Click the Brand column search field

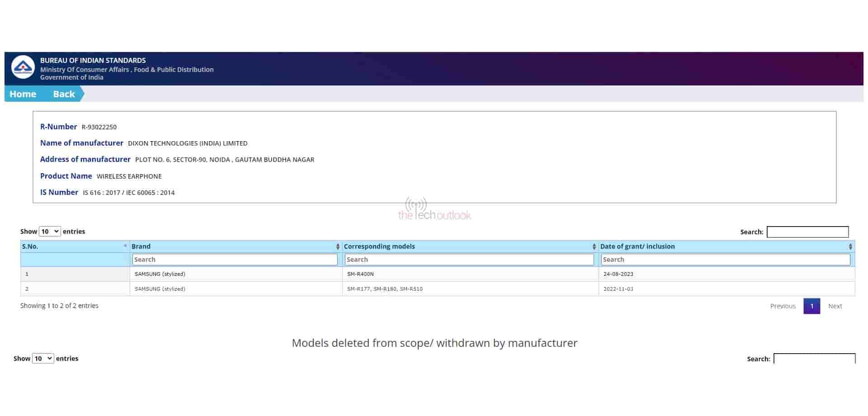click(235, 260)
